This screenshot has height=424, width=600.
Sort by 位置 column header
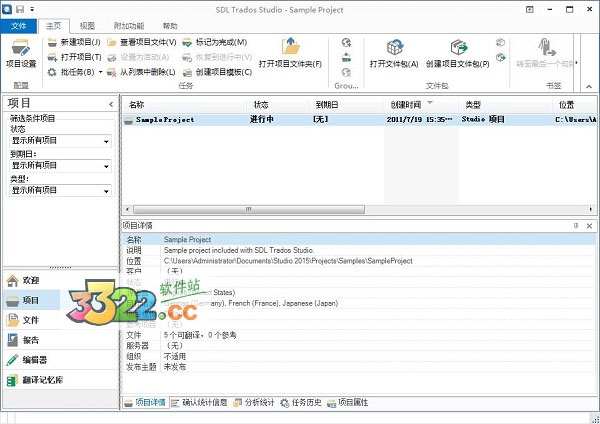point(575,105)
